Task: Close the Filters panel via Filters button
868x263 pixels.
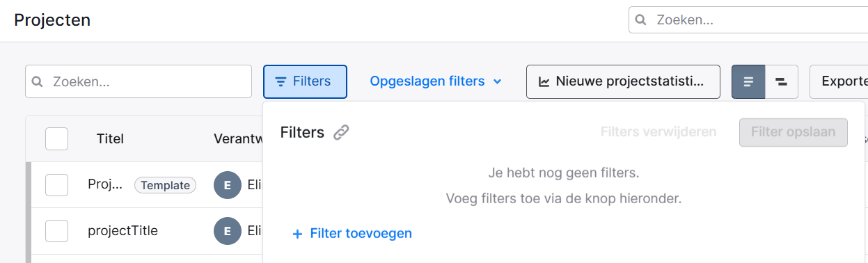Action: pyautogui.click(x=305, y=81)
